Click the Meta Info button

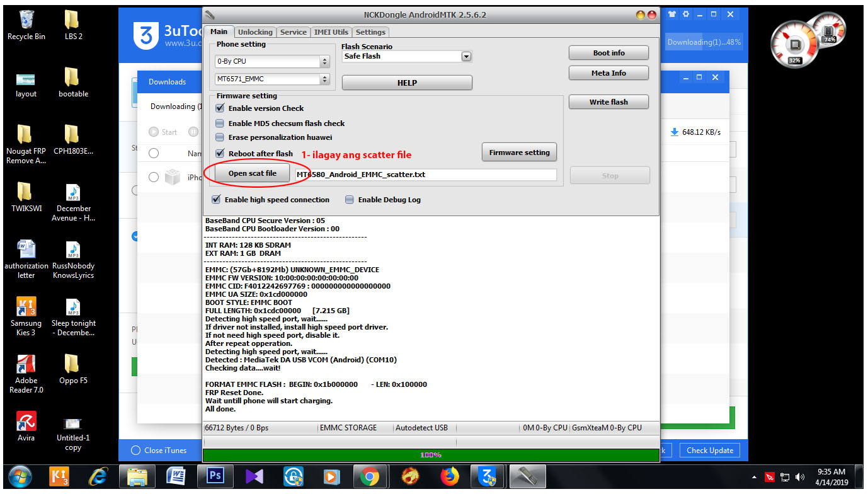coord(608,73)
